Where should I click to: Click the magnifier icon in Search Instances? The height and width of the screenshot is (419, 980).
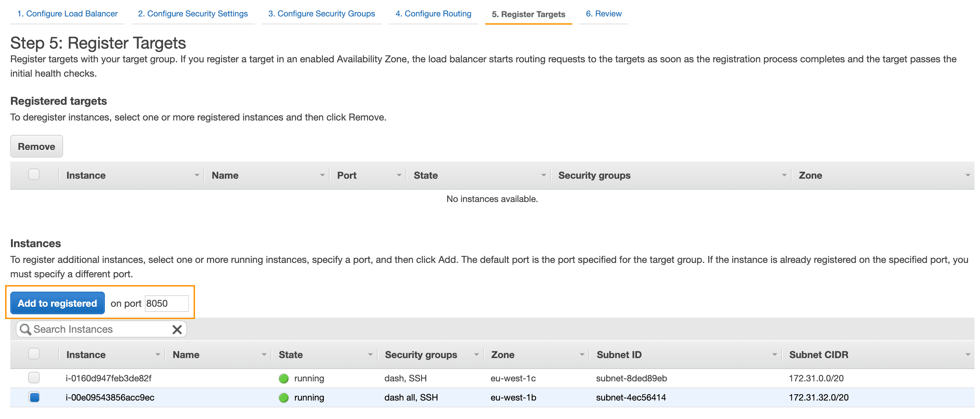point(25,329)
